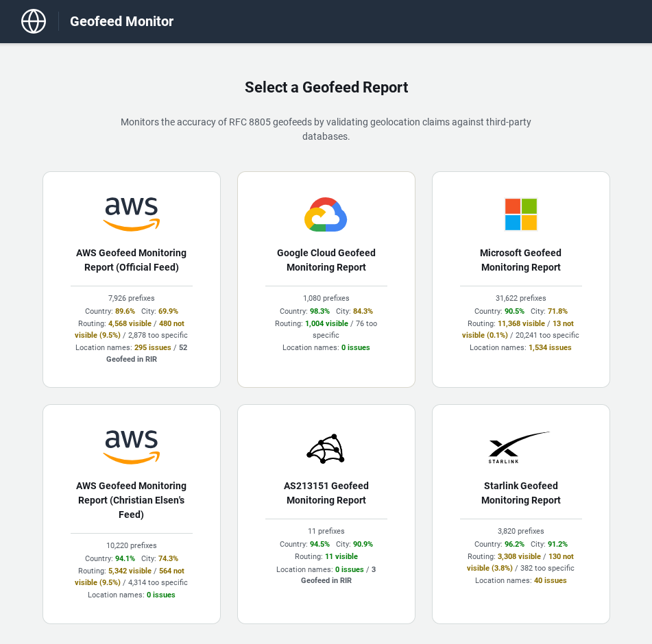Click the '11 visible' routing value
This screenshot has width=652, height=644.
(341, 557)
